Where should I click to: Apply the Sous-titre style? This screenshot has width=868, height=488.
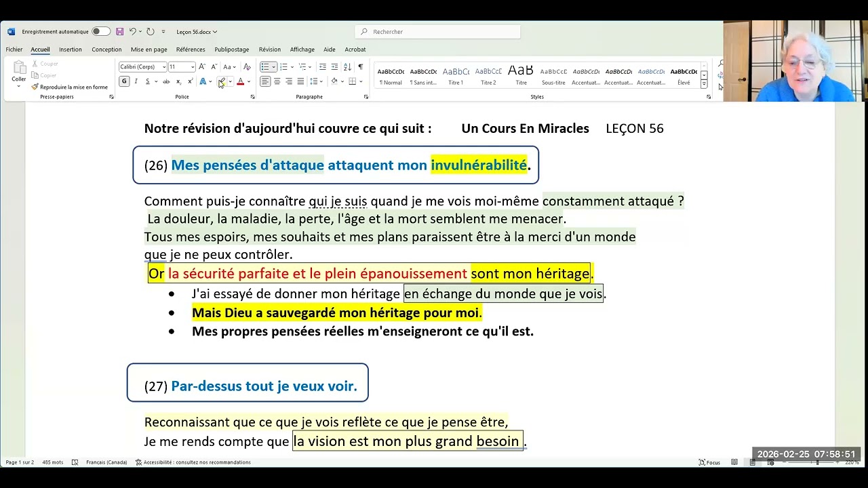pos(553,76)
